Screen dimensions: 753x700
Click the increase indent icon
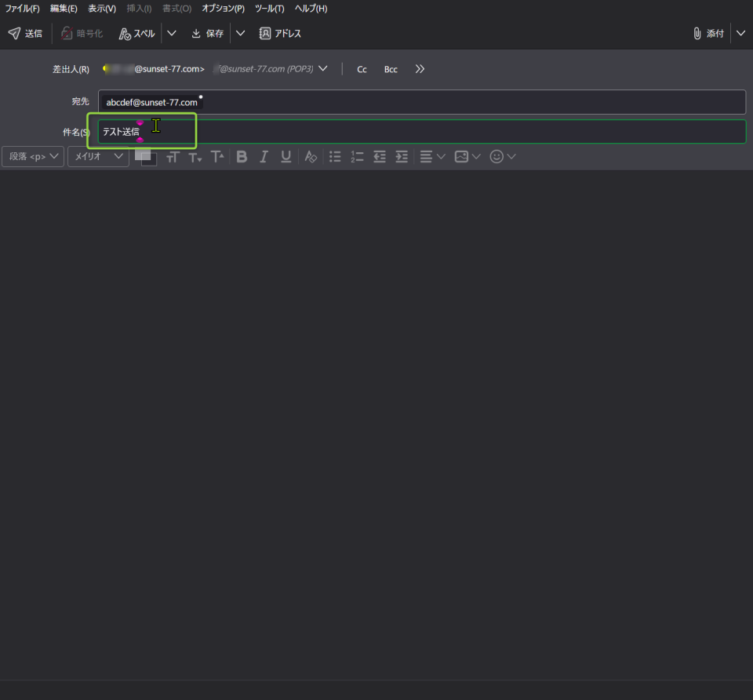pos(402,157)
